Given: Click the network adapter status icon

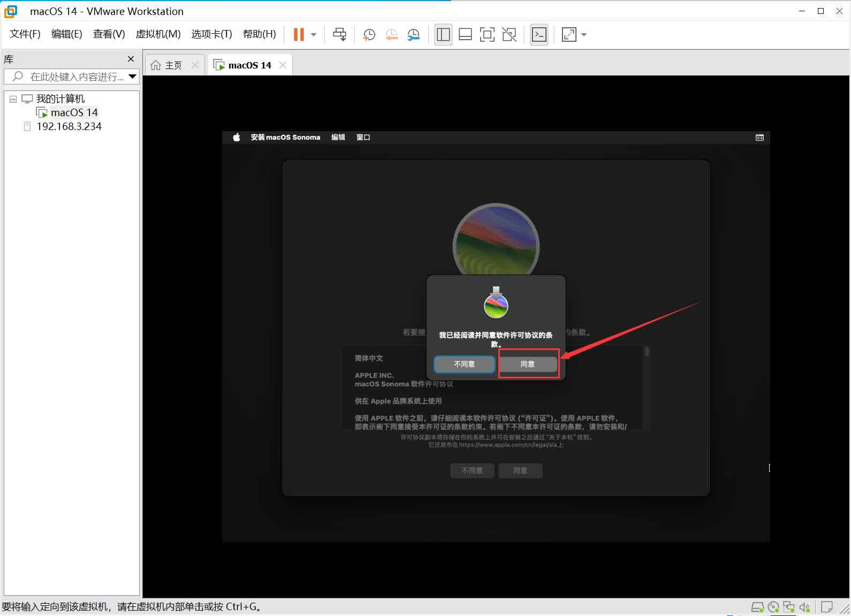Looking at the screenshot, I should click(x=789, y=607).
